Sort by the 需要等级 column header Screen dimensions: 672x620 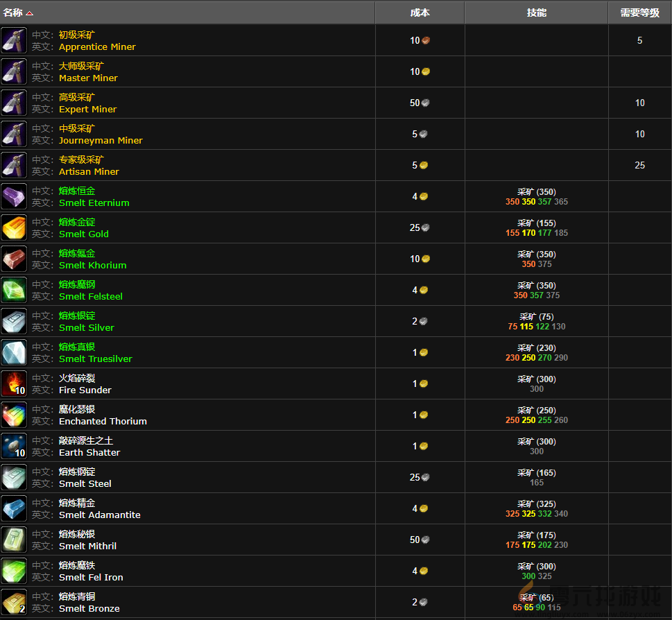[639, 12]
